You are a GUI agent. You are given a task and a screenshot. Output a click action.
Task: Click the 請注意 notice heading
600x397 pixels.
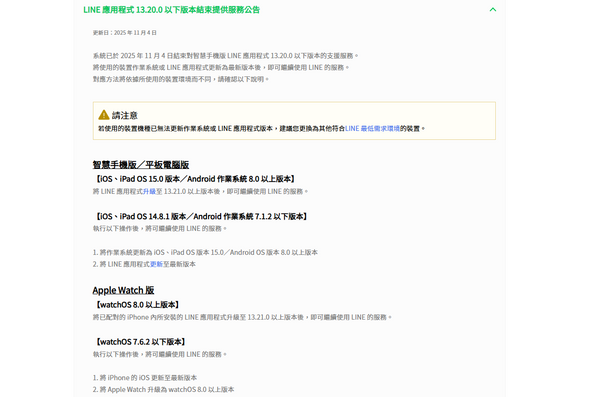[x=125, y=115]
